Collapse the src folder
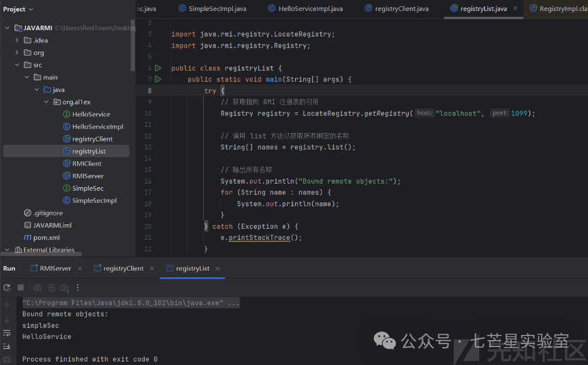 17,65
